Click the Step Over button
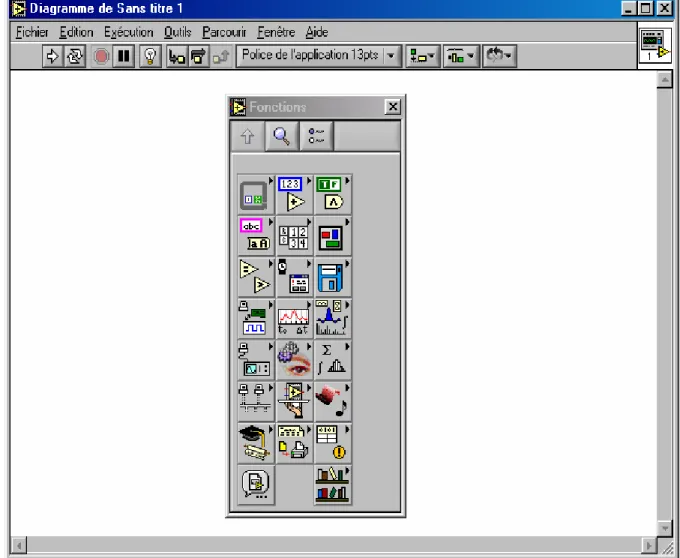Viewport: 680px width, 558px height. tap(199, 56)
